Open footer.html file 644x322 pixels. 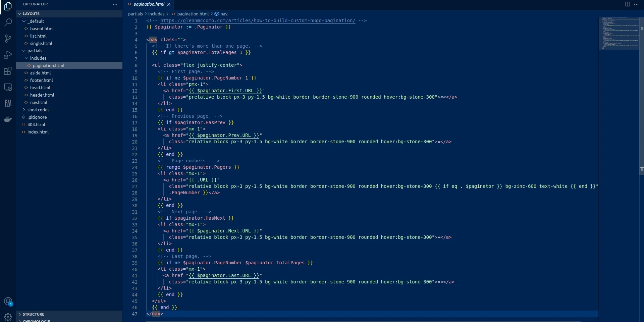(x=69, y=80)
